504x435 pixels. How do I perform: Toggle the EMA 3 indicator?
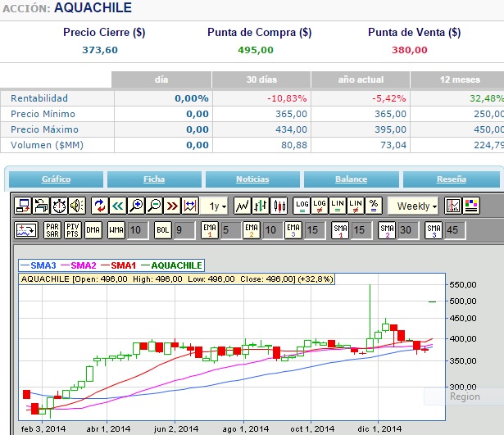coord(293,230)
